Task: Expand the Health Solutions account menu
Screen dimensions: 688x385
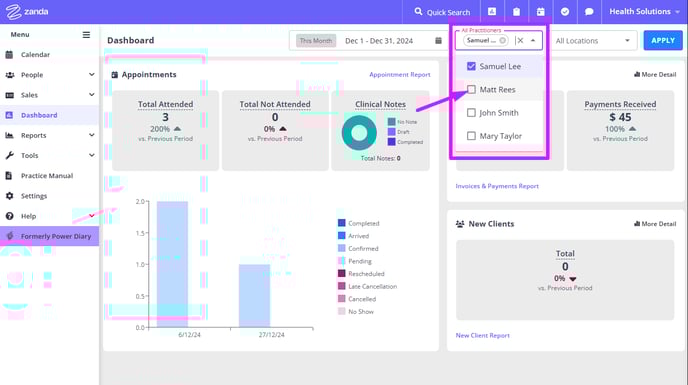Action: (644, 12)
